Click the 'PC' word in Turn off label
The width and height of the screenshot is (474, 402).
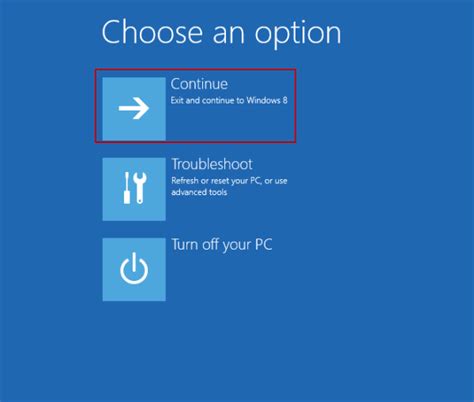coord(263,244)
